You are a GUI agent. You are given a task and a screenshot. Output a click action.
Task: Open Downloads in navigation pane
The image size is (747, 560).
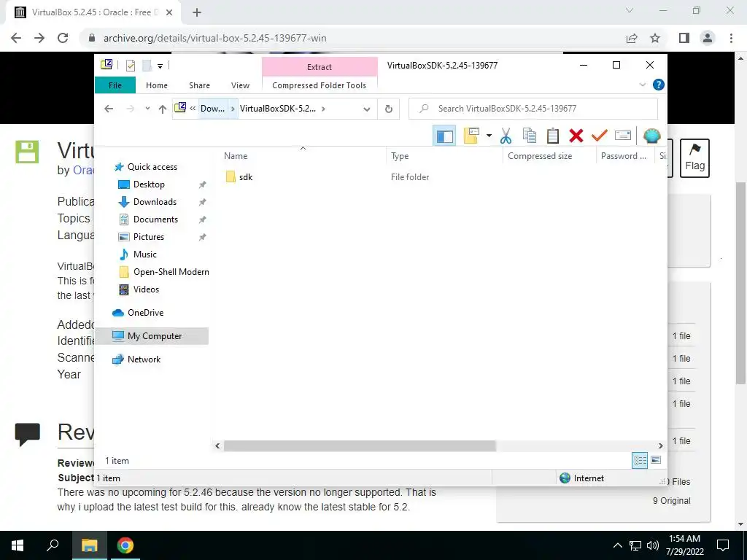point(155,202)
